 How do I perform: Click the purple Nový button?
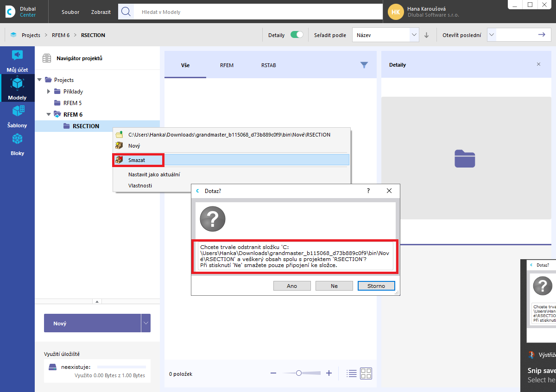[92, 323]
